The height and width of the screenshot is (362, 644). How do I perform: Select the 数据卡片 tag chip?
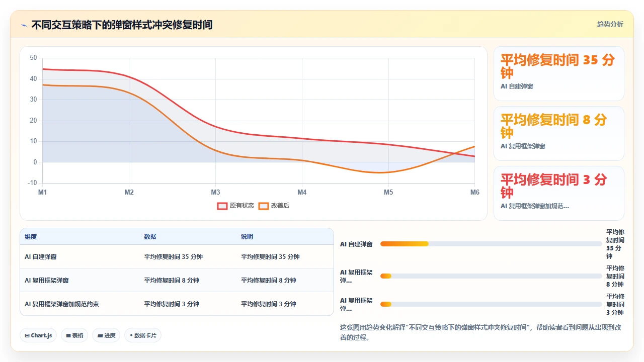[x=143, y=335]
